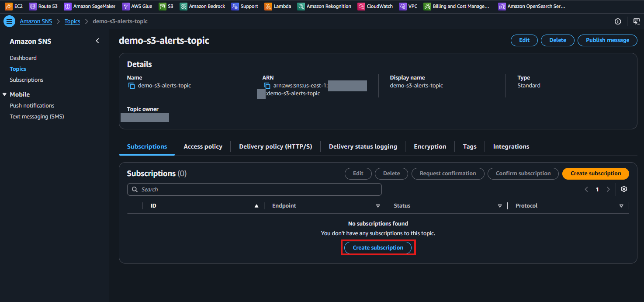Open the Delivery status logging tab

363,146
